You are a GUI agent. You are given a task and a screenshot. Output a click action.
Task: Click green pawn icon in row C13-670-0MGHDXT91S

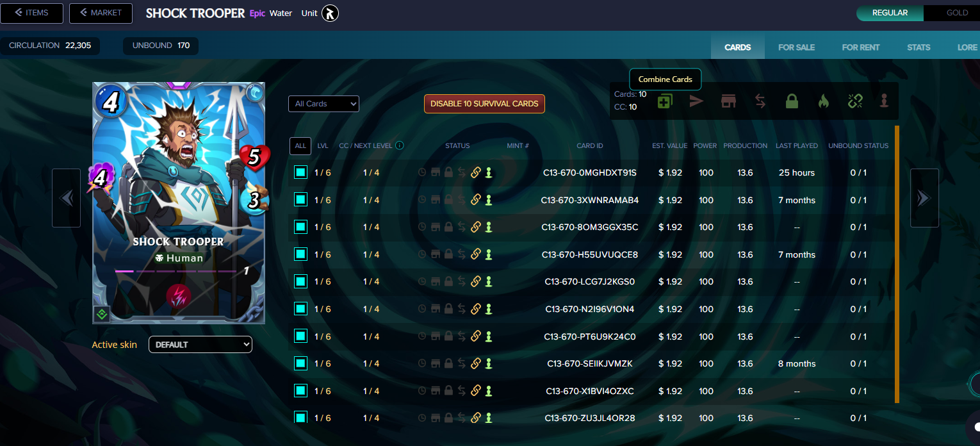[489, 172]
